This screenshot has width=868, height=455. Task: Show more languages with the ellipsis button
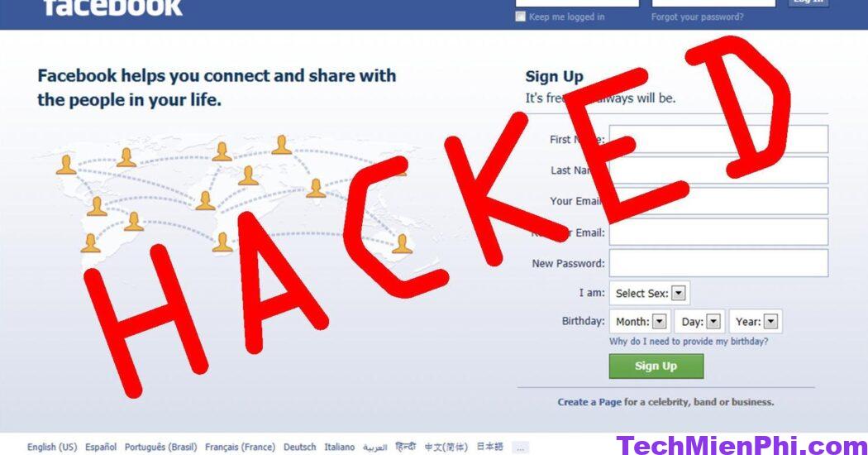coord(520,448)
